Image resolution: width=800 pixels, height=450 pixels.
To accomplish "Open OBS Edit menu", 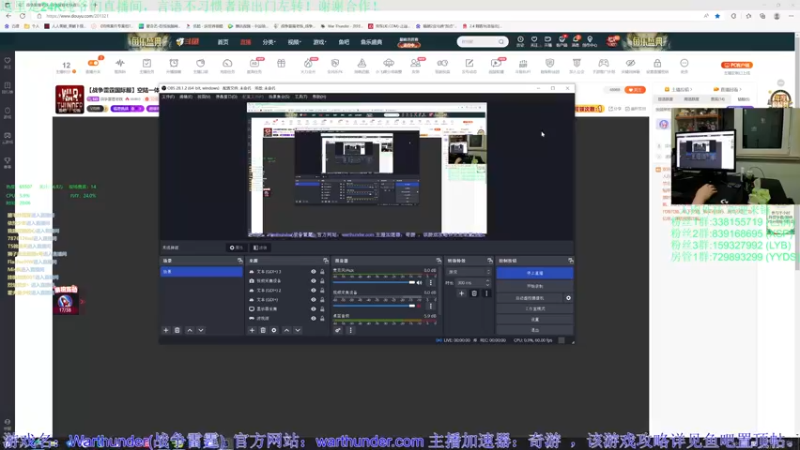I will coord(186,96).
